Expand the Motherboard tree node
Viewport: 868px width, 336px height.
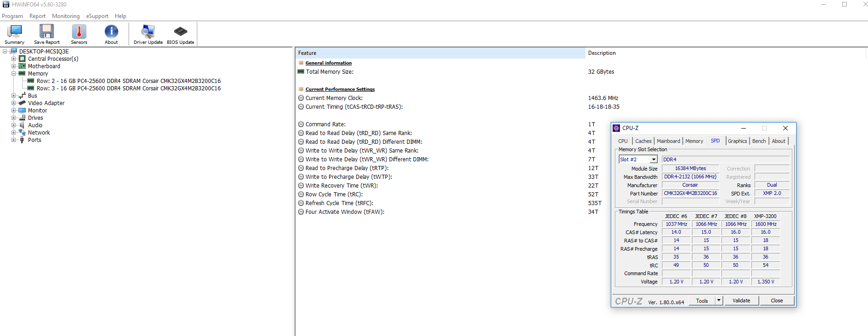[x=14, y=66]
